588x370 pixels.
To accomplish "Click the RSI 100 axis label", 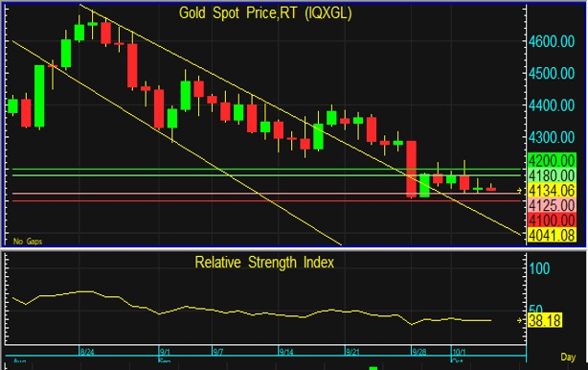I will [539, 268].
